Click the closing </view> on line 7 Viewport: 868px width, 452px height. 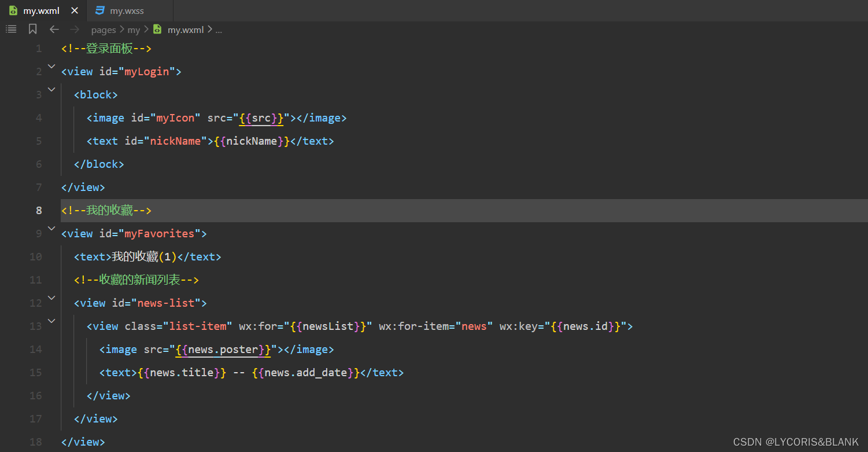(83, 188)
